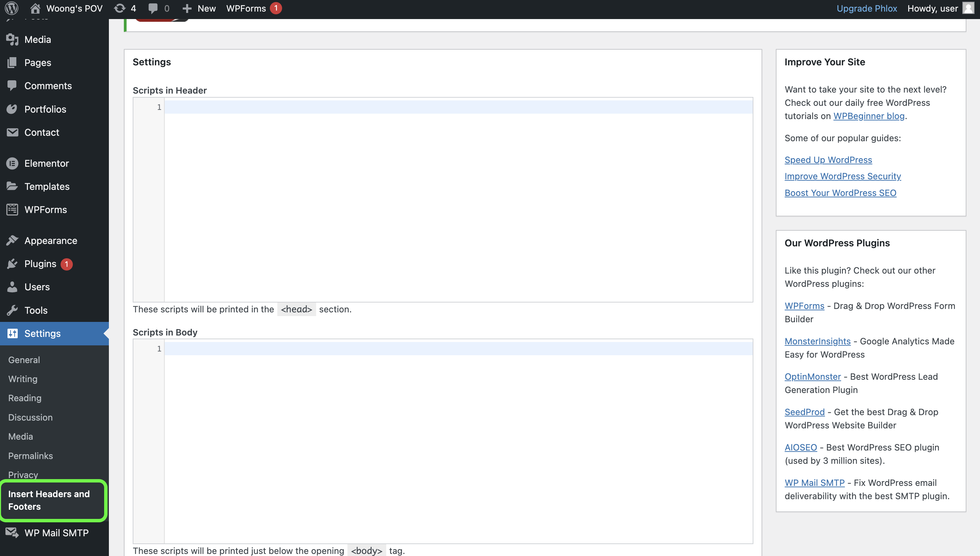Open Insert Headers and Footers submenu
The image size is (980, 556).
[48, 500]
